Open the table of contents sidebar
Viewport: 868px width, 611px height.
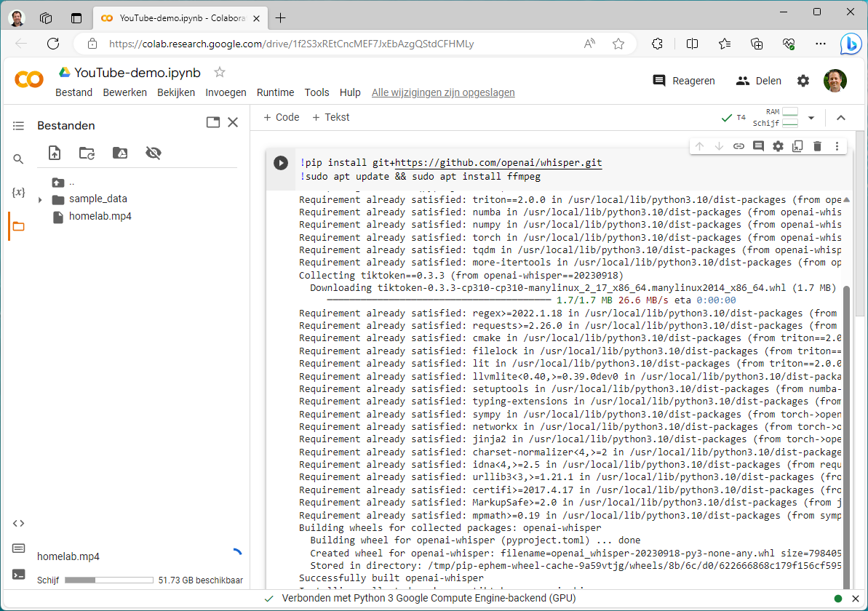18,126
